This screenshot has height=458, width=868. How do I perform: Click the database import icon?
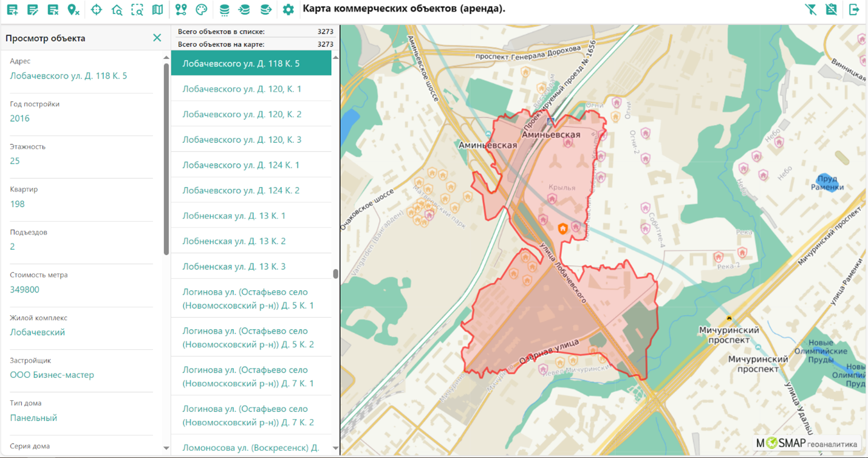(244, 10)
